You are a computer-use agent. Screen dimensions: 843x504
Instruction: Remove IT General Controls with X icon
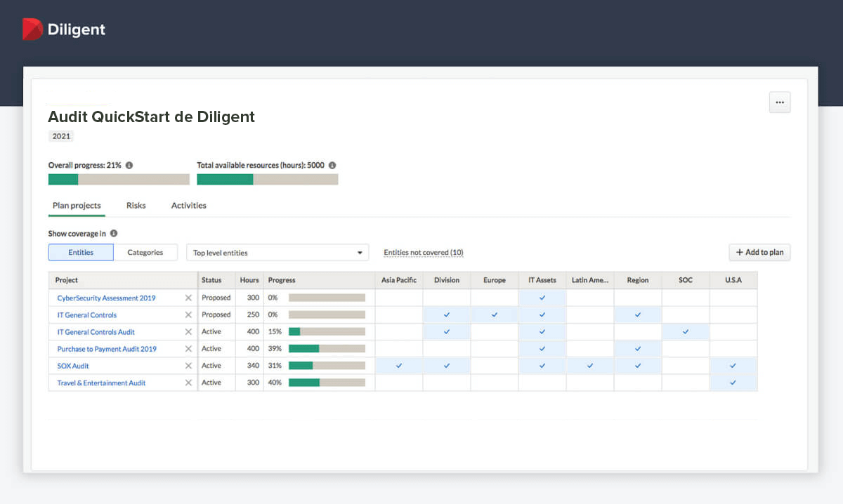pyautogui.click(x=188, y=315)
